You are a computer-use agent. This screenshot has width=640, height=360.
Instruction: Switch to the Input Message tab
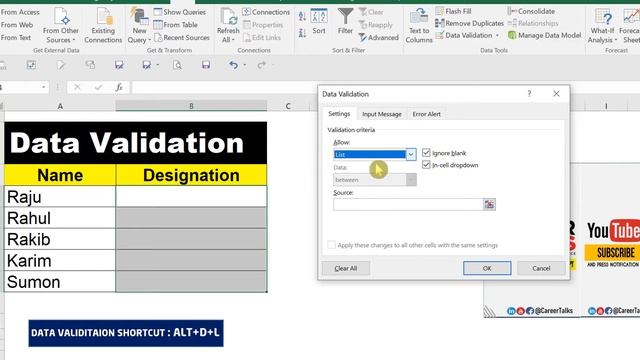[x=382, y=114]
